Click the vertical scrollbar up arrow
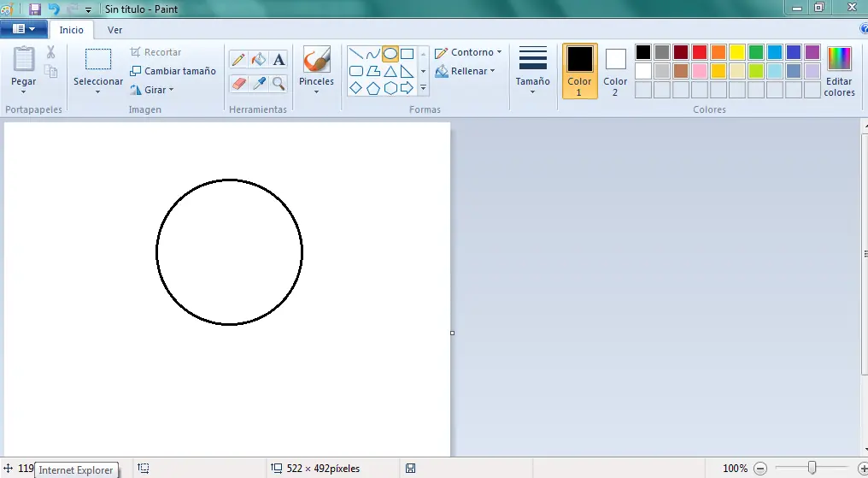The image size is (868, 478). coord(865,127)
